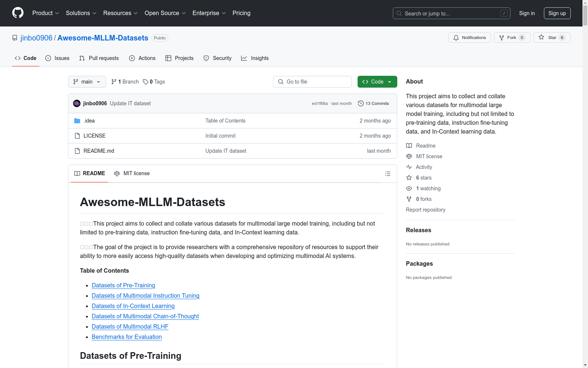Jump to Datasets of Multimodal RLHF
The width and height of the screenshot is (588, 368).
click(130, 326)
